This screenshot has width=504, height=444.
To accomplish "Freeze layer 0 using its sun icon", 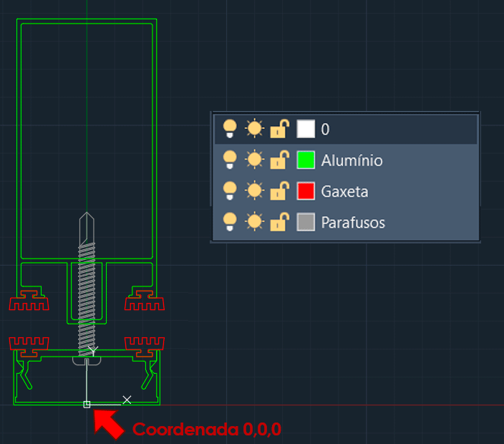I will (254, 129).
